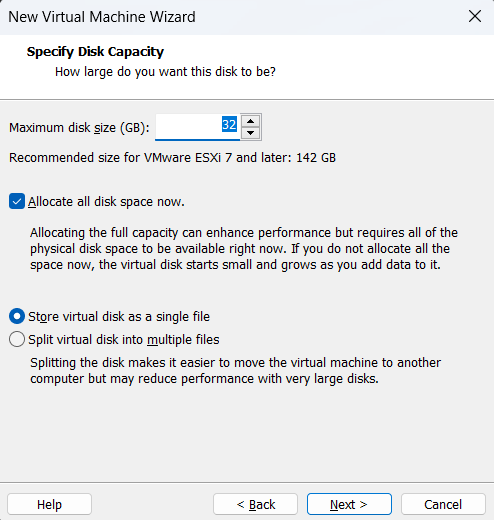Click the 'Splitting the disk' description paragraph
This screenshot has width=494, height=520.
[235, 371]
